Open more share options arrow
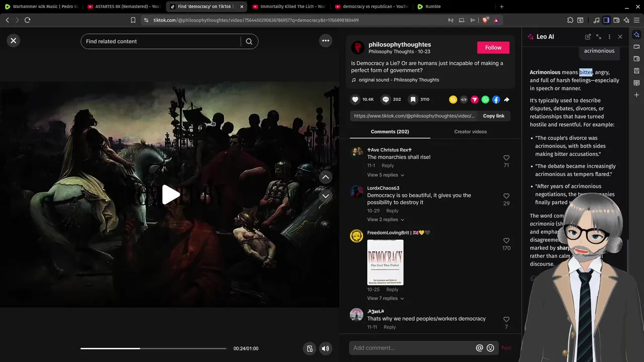Screen dimensions: 644x362 [507, 100]
